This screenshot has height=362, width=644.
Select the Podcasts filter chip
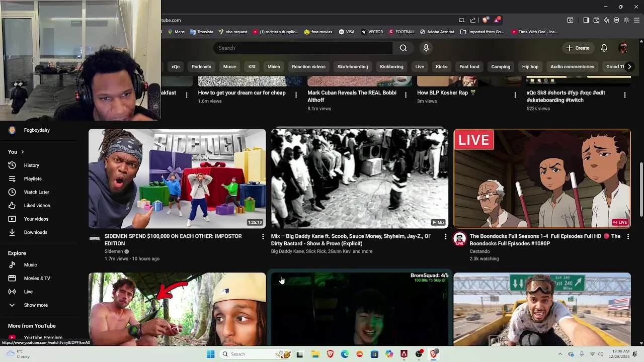coord(201,66)
